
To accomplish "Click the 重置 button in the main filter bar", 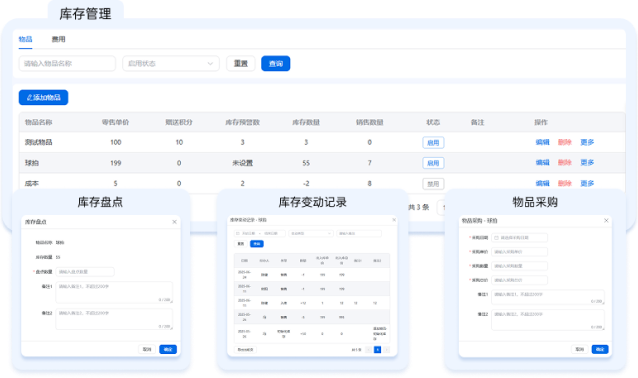I will pos(240,63).
